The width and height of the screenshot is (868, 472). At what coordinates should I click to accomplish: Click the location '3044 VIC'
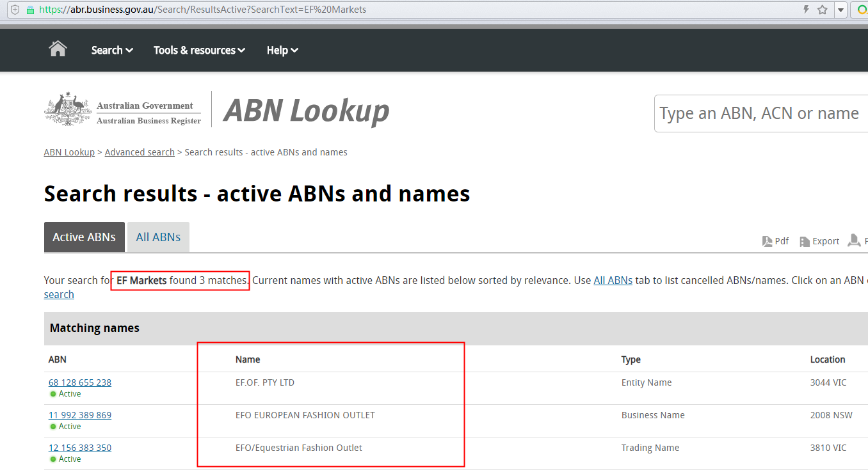coord(828,382)
